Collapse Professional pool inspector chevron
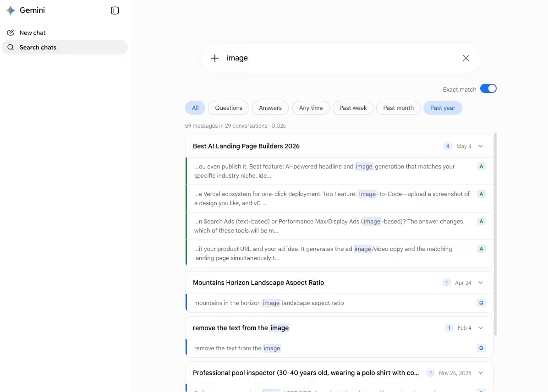Image resolution: width=548 pixels, height=392 pixels. 481,373
